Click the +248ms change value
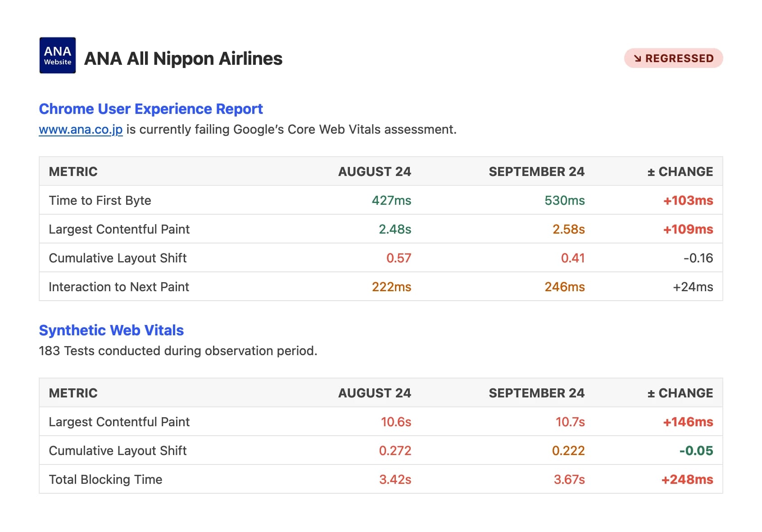This screenshot has width=762, height=532. pyautogui.click(x=687, y=480)
